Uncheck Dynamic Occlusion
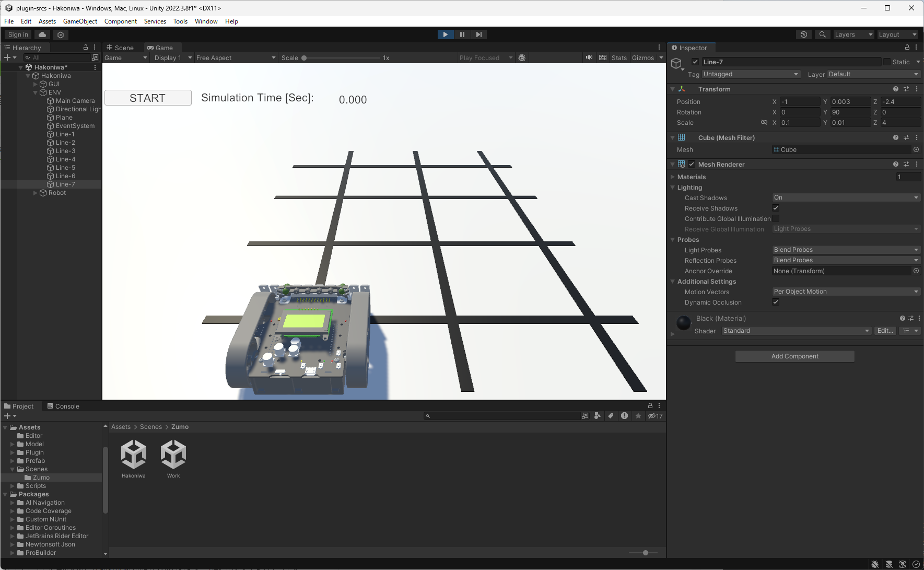Screen dimensions: 924x570 [776, 302]
